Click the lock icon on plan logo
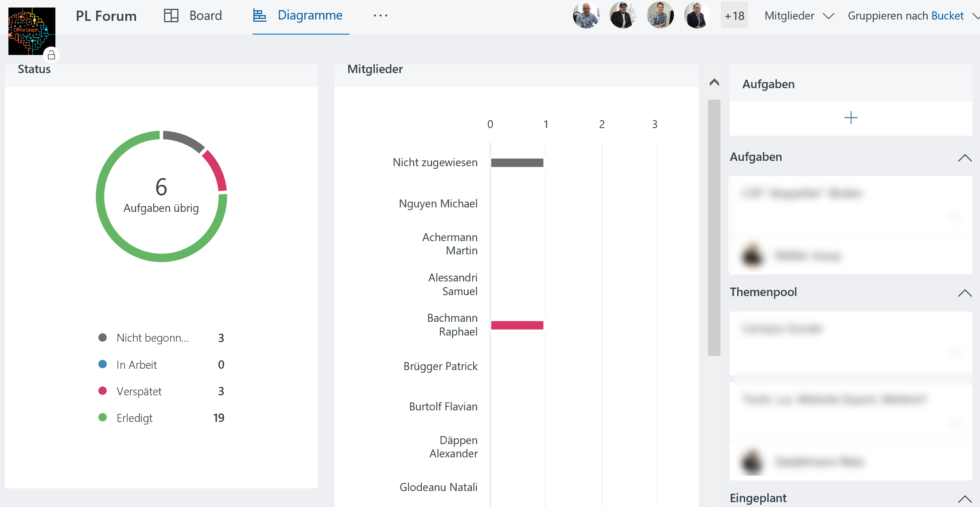 51,55
